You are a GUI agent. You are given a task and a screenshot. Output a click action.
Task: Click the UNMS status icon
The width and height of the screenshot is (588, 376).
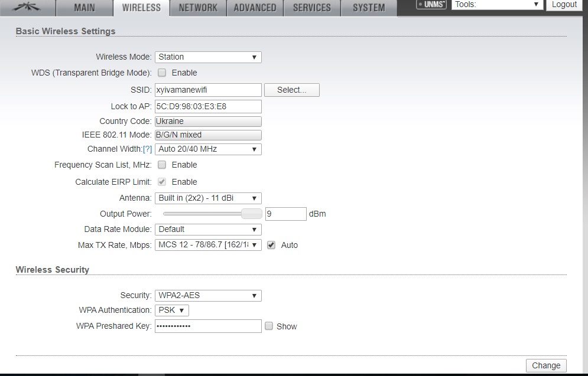pos(431,5)
